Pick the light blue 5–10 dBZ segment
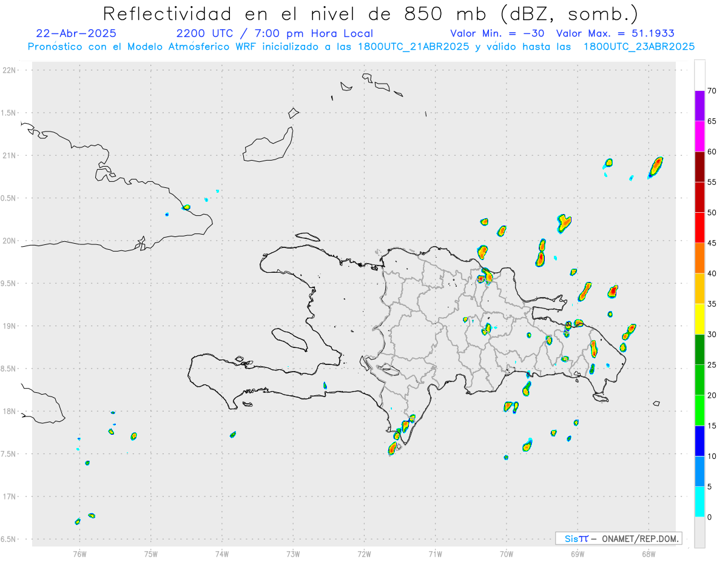 click(x=699, y=472)
